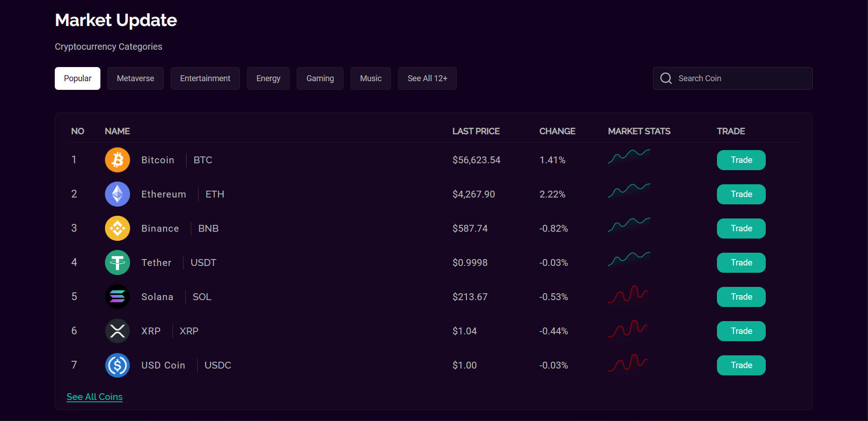The height and width of the screenshot is (421, 868).
Task: Hit the Trade button for Binance
Action: (741, 229)
